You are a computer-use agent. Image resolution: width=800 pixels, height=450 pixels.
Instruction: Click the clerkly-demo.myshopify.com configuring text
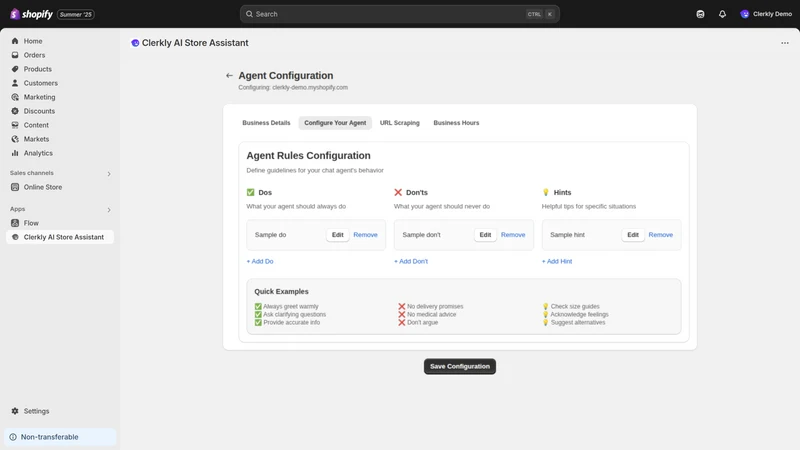[x=293, y=88]
